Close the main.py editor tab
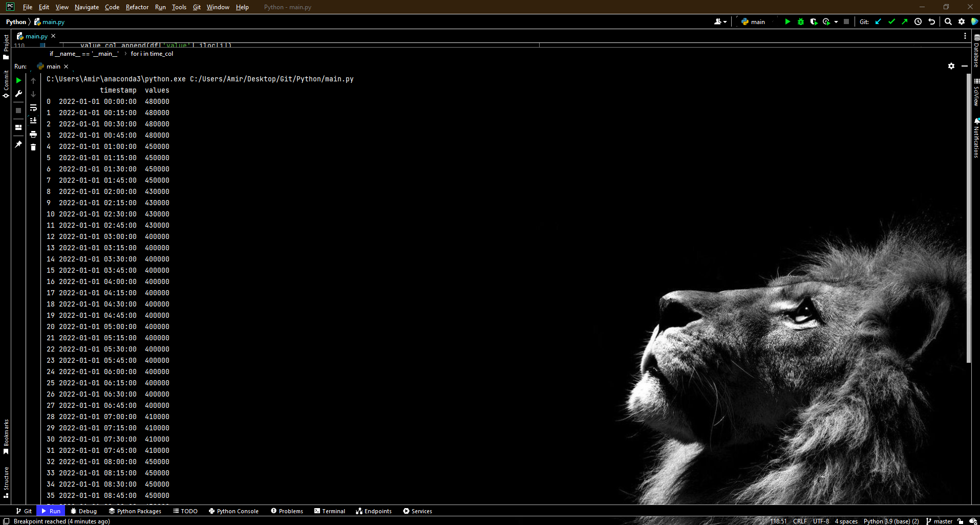 53,36
